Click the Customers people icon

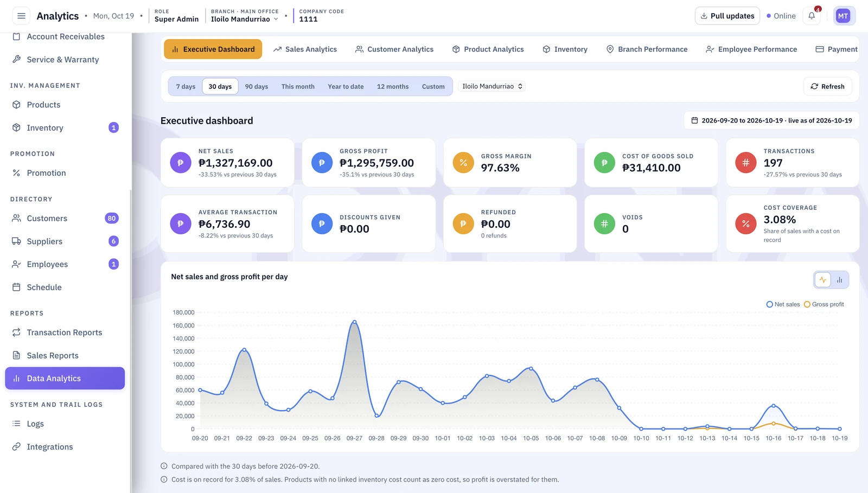16,218
